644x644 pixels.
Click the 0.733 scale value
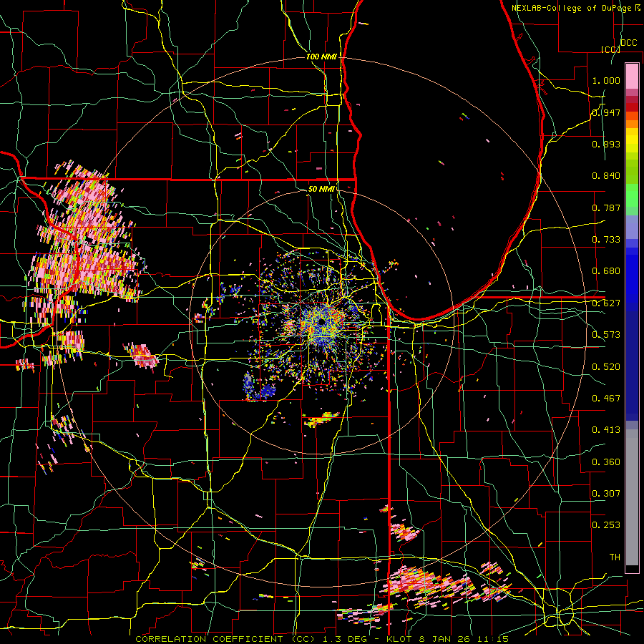(606, 240)
